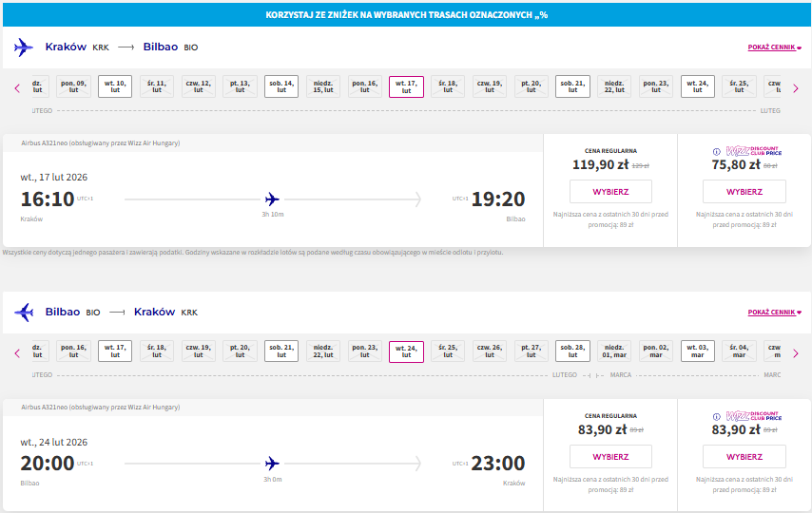Choose return date wt. 03, mar

[x=698, y=351]
